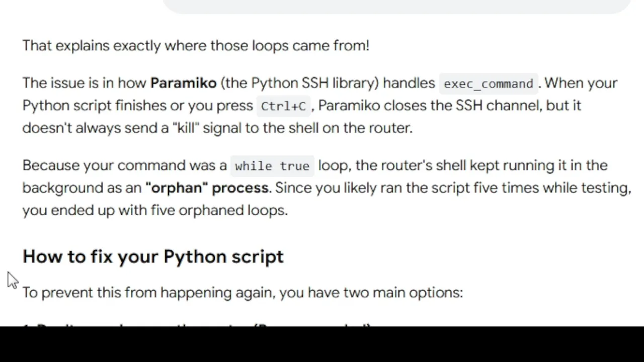Click the text "Because your command was a"
The image size is (644, 362).
pos(124,165)
